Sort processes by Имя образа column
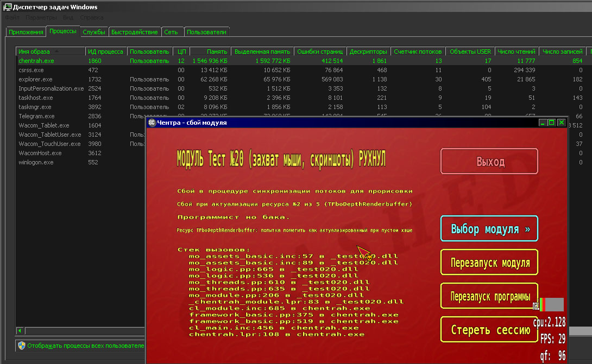Viewport: 592px width, 364px height. pos(50,52)
